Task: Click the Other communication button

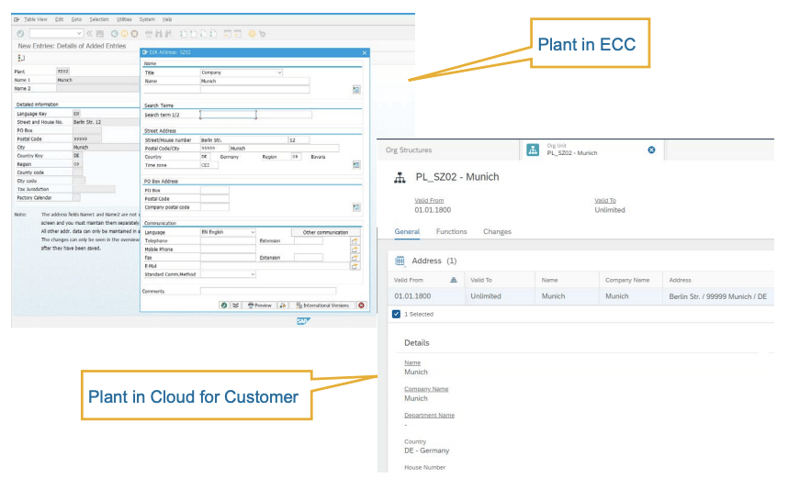Action: point(324,232)
